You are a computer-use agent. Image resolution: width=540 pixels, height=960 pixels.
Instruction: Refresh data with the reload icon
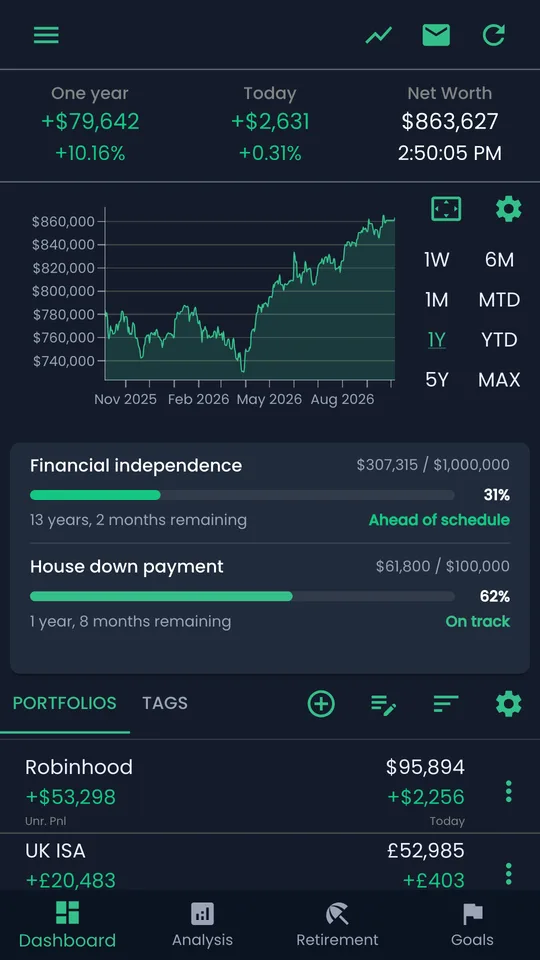coord(493,35)
